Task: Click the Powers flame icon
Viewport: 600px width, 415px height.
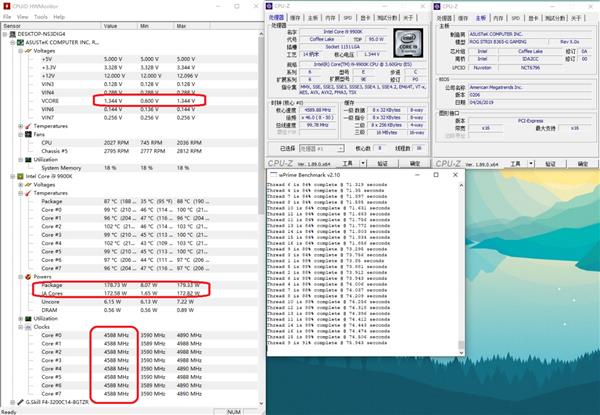Action: click(28, 277)
